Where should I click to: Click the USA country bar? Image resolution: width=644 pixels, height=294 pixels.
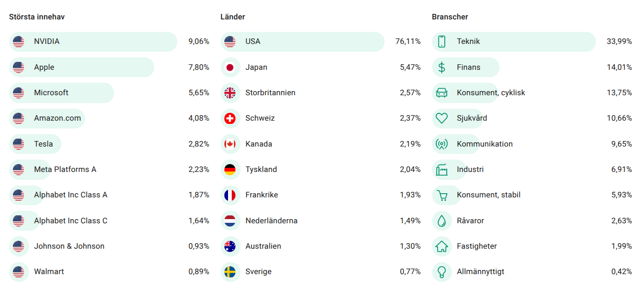[302, 42]
